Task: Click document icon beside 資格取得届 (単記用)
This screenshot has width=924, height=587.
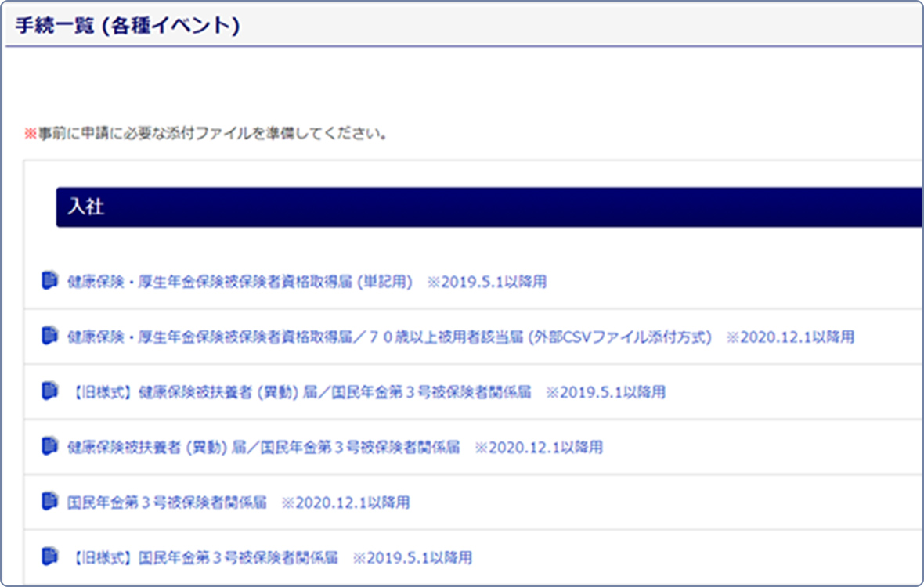Action: tap(49, 280)
